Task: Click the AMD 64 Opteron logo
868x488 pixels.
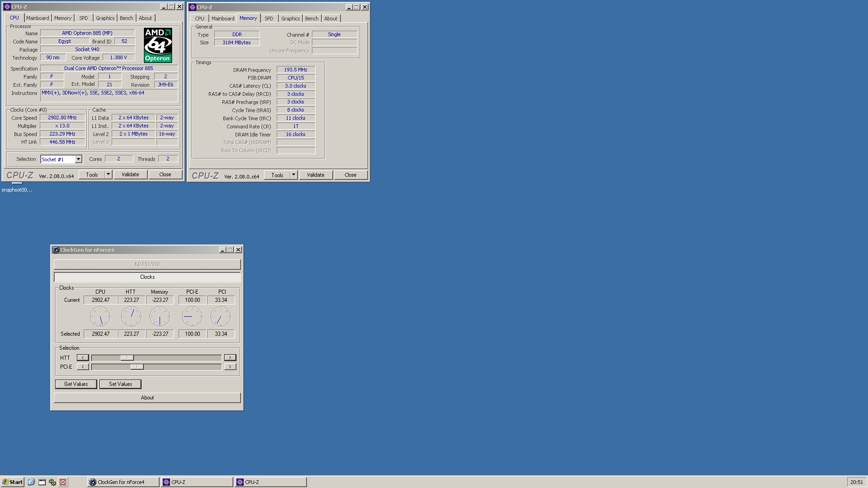Action: click(x=158, y=45)
